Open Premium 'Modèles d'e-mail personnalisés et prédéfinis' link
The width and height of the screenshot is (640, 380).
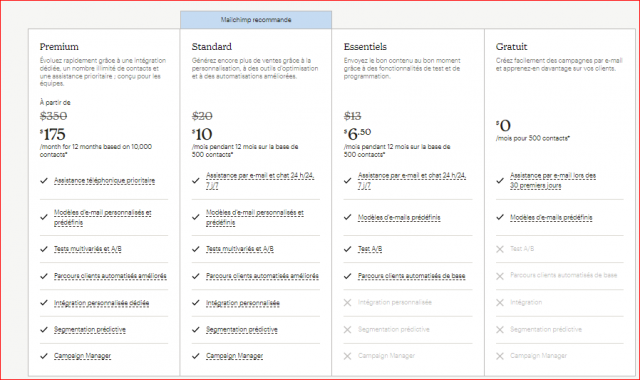pos(102,218)
